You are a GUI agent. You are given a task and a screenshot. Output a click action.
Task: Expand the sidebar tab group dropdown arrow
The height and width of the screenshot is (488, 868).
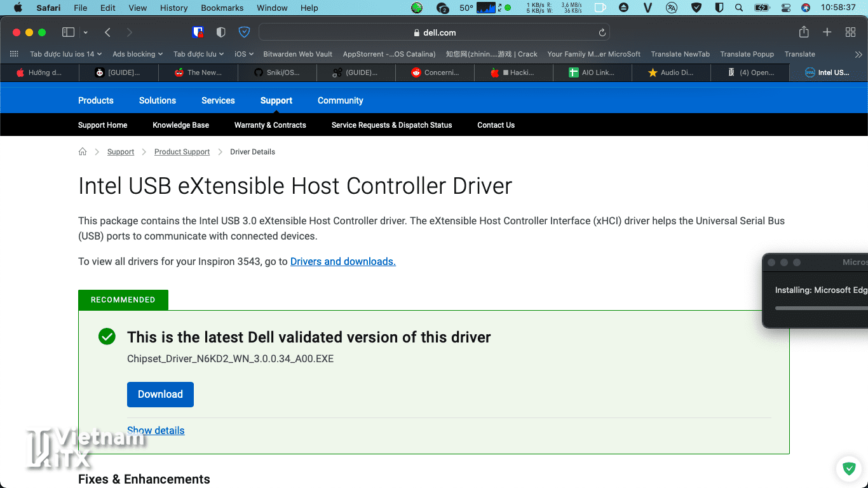[86, 32]
